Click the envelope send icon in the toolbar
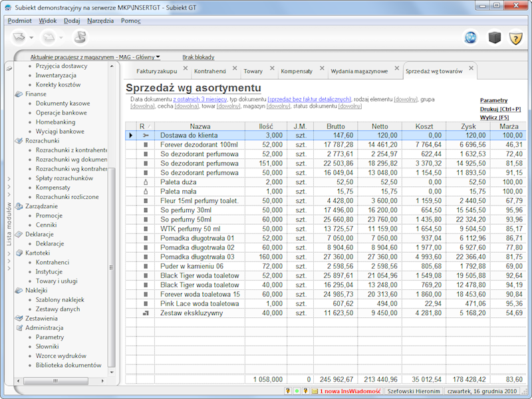532x399 pixels. 48,37
